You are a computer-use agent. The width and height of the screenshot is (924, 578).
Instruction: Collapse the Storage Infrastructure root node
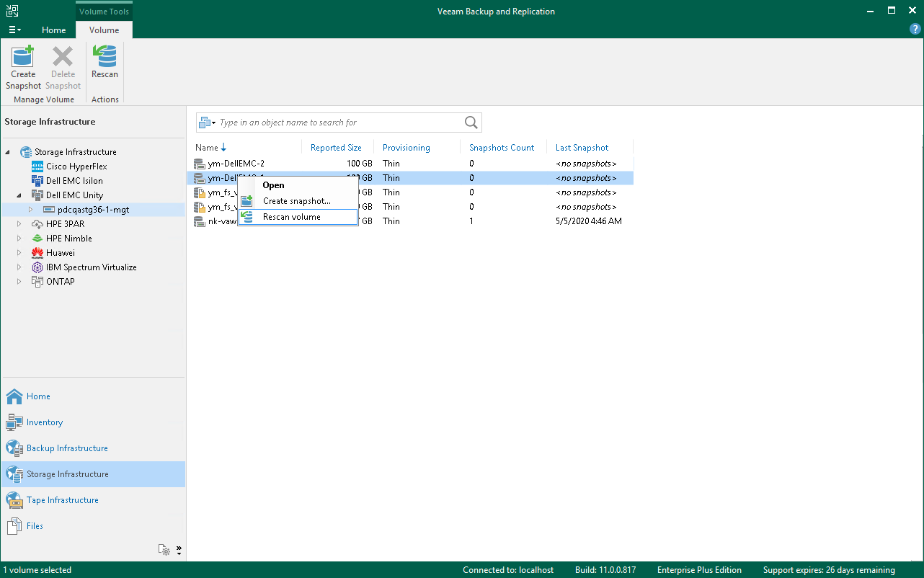coord(8,152)
